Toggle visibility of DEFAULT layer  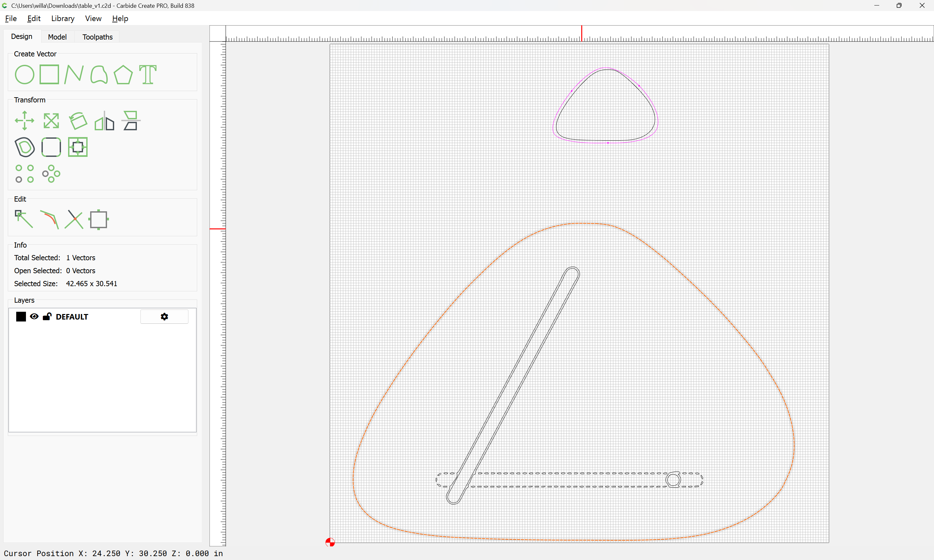pos(34,317)
